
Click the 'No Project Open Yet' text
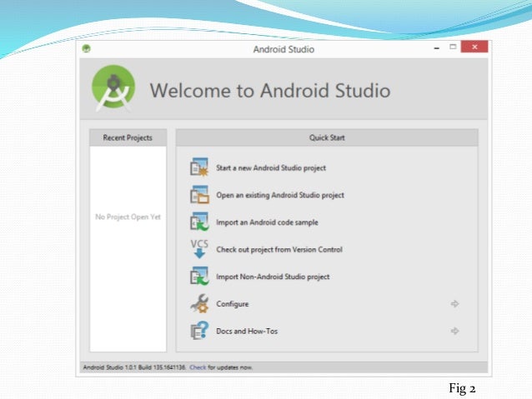pos(128,217)
